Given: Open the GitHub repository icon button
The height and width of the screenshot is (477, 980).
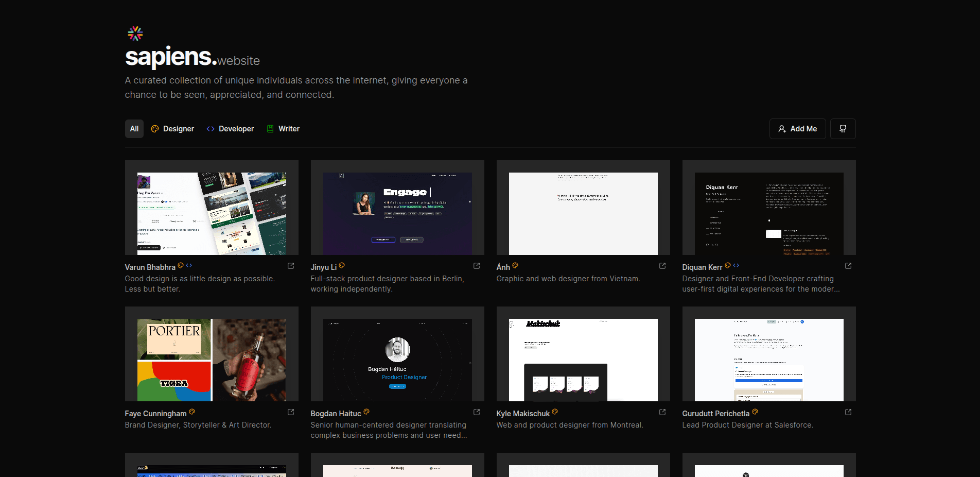Looking at the screenshot, I should click(843, 129).
